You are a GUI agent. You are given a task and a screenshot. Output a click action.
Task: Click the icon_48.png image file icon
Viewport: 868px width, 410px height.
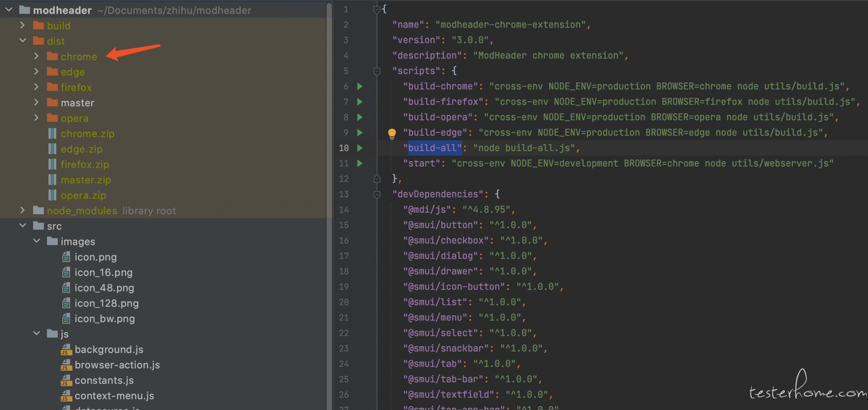(x=66, y=288)
